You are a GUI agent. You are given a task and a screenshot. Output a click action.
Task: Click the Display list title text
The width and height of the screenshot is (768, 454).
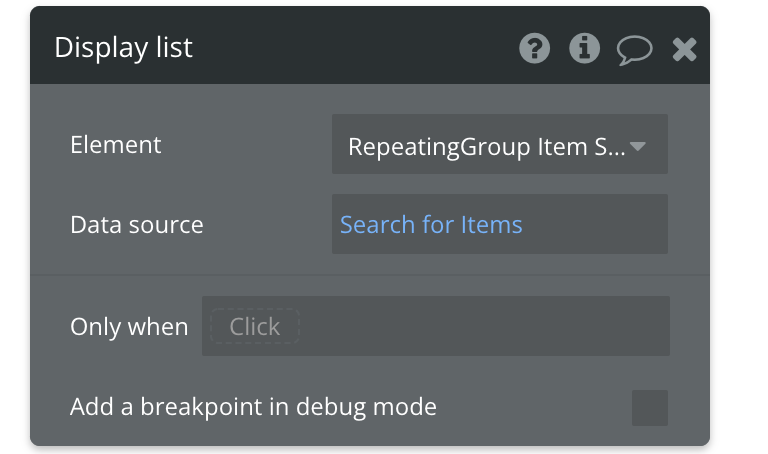[123, 48]
